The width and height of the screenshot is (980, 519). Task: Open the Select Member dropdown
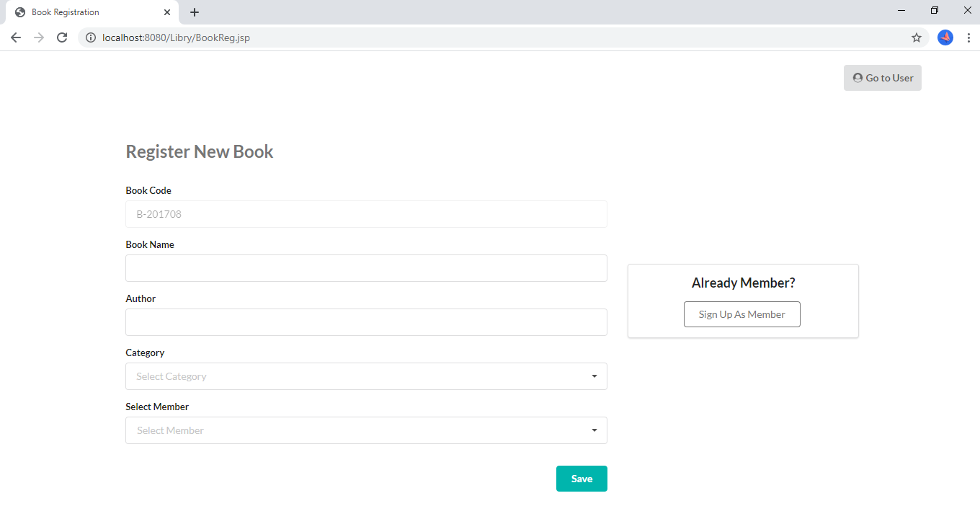tap(366, 430)
